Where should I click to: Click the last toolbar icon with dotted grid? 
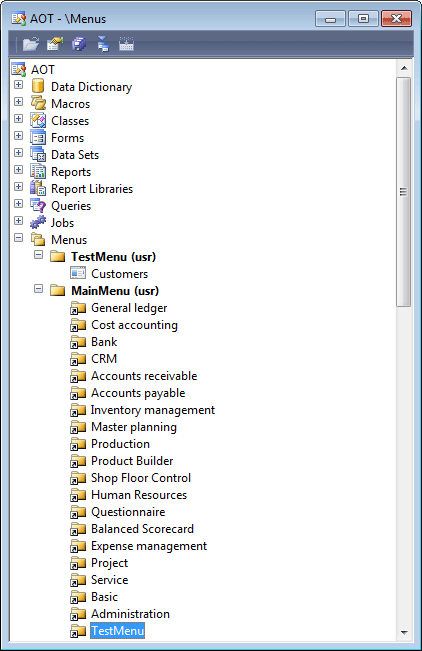click(x=126, y=44)
